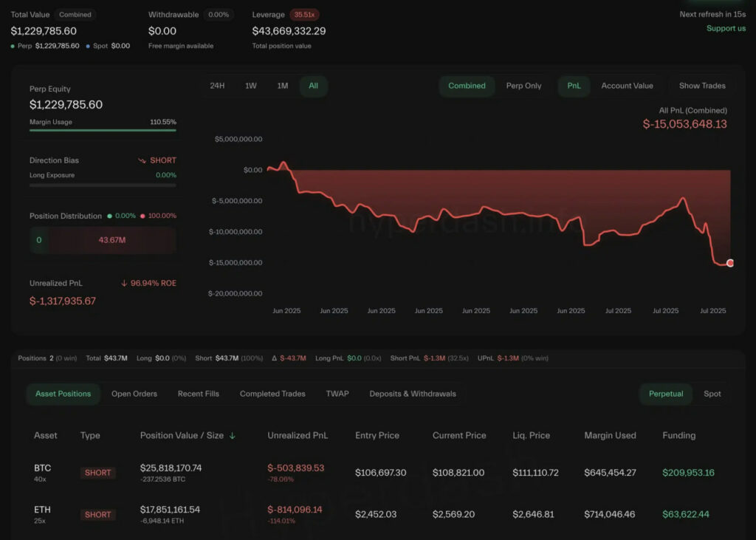Image resolution: width=756 pixels, height=540 pixels.
Task: Toggle chart to Account Value mode
Action: click(627, 86)
